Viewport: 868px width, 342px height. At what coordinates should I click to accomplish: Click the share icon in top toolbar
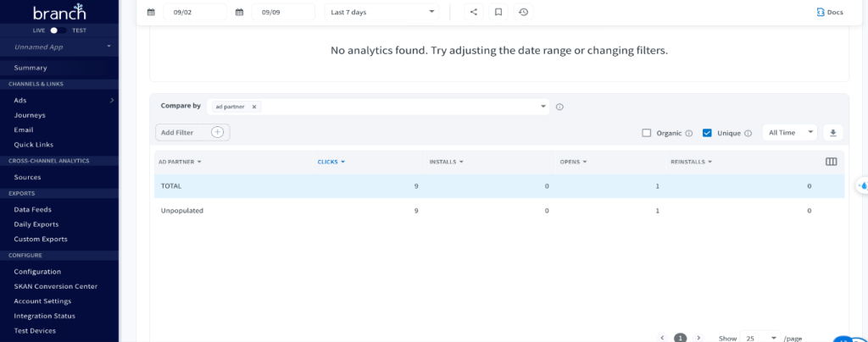(474, 12)
